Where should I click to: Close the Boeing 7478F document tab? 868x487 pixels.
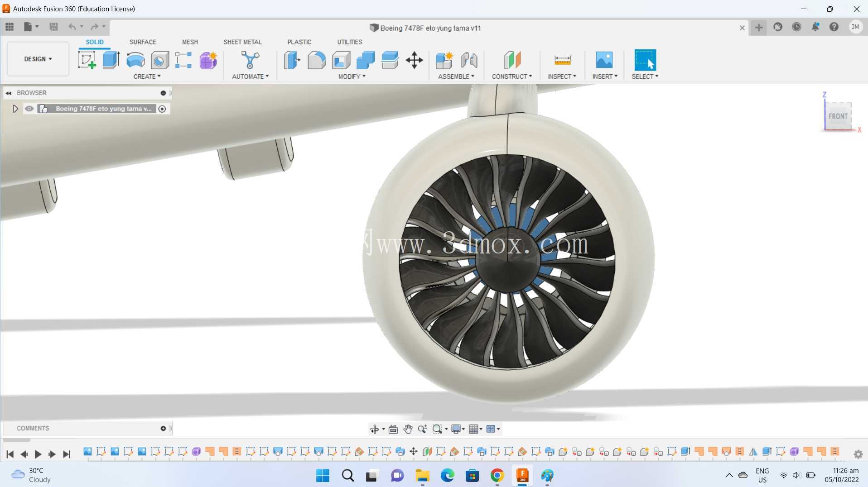[742, 28]
